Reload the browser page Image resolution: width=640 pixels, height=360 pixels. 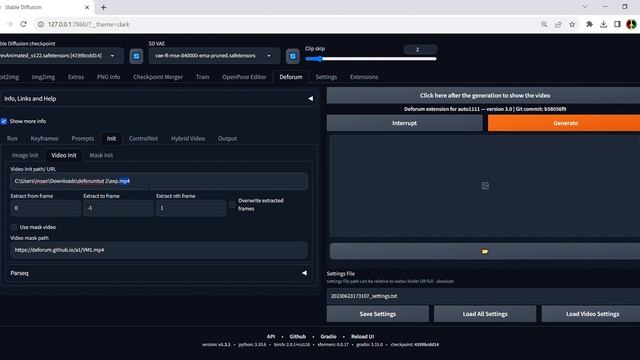24,24
